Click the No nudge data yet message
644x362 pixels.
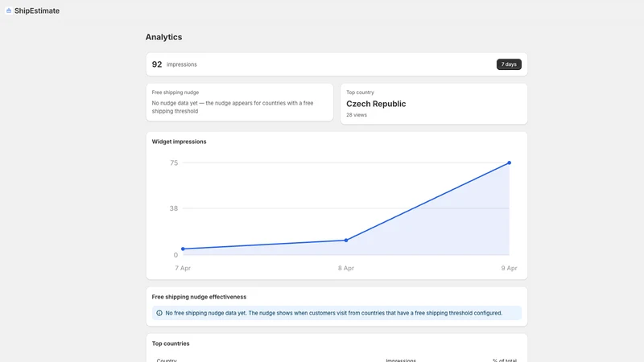coord(233,107)
